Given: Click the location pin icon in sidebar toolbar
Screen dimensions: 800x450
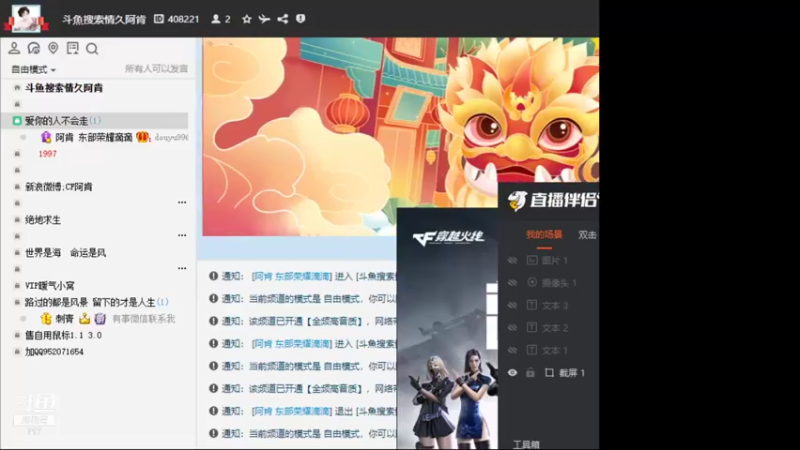Looking at the screenshot, I should click(53, 48).
